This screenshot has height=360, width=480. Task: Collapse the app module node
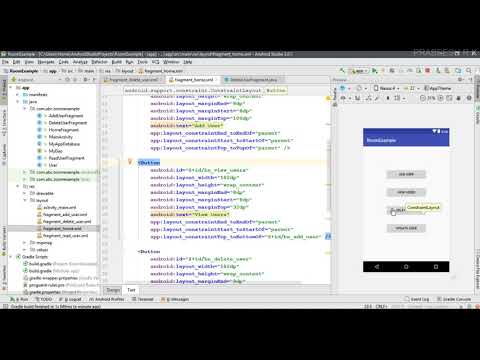pyautogui.click(x=11, y=88)
